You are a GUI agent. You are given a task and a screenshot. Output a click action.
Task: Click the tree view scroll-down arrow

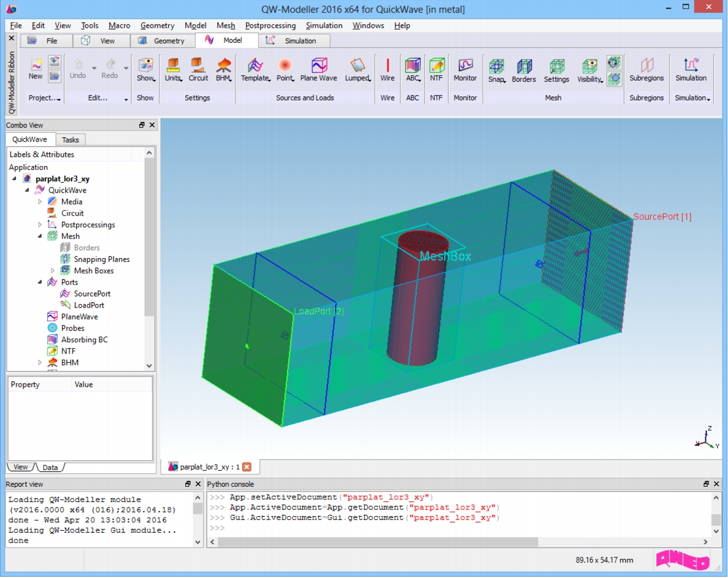[149, 365]
